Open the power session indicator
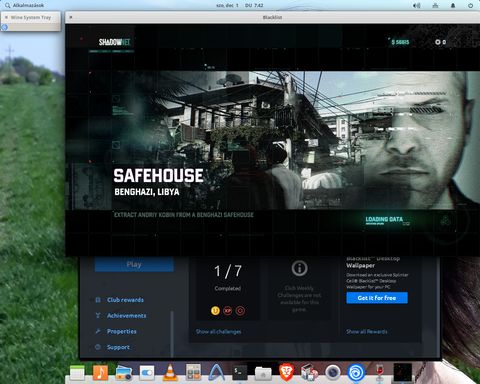Viewport: 480px width, 384px height. pyautogui.click(x=470, y=5)
